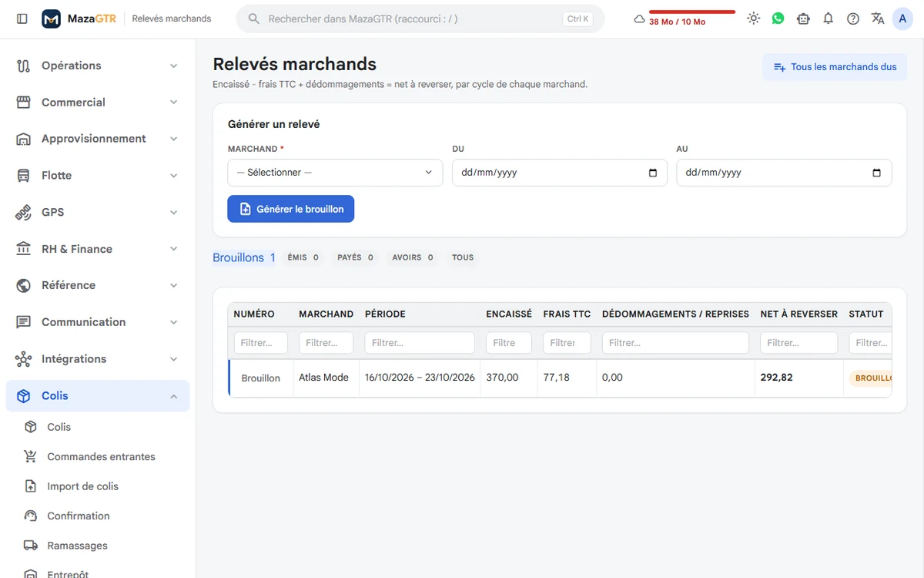Open Import de colis
Image resolution: width=924 pixels, height=578 pixels.
[98, 486]
